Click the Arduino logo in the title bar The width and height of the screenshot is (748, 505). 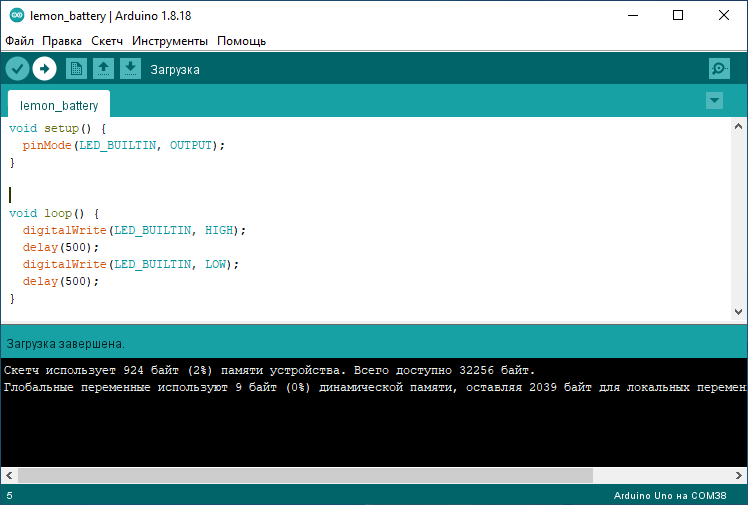click(x=17, y=15)
